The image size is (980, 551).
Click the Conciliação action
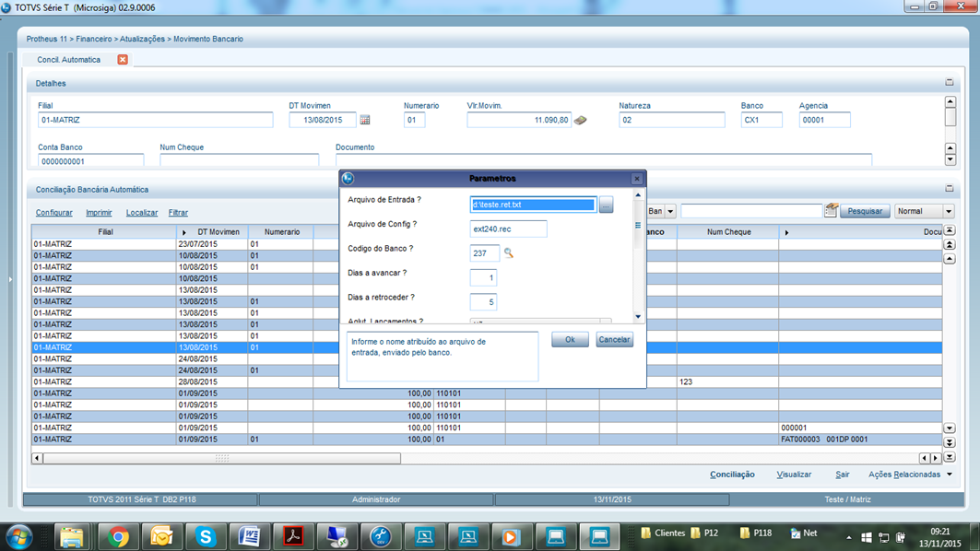point(732,475)
